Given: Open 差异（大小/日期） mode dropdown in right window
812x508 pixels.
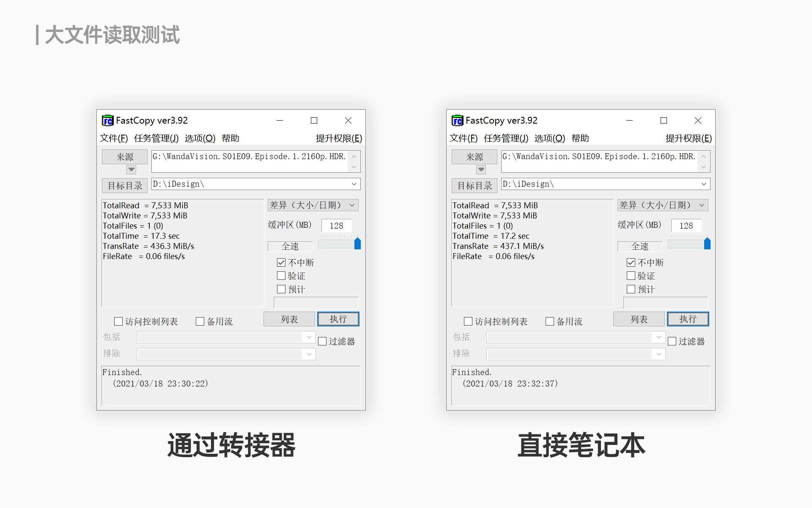Looking at the screenshot, I should tap(662, 205).
